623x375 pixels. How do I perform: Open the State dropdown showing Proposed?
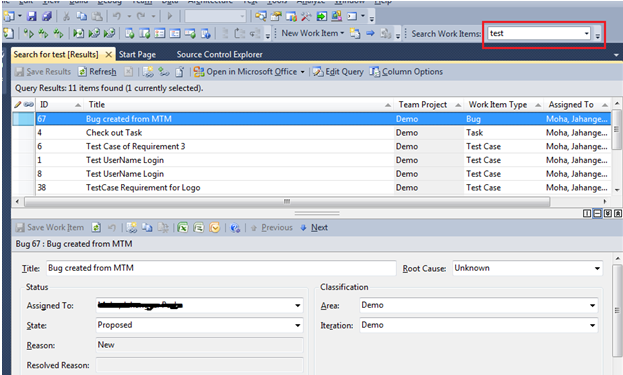pos(297,325)
